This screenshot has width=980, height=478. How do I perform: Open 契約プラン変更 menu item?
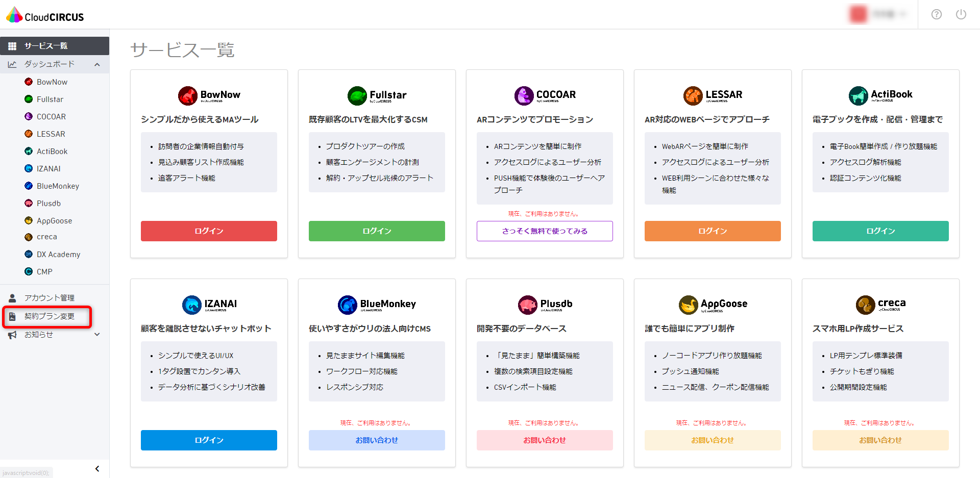pyautogui.click(x=50, y=316)
